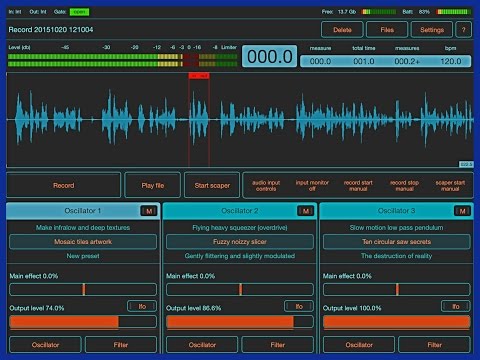Image resolution: width=480 pixels, height=360 pixels.
Task: Adjust Oscillator 2 Main effect slider
Action: tap(240, 289)
